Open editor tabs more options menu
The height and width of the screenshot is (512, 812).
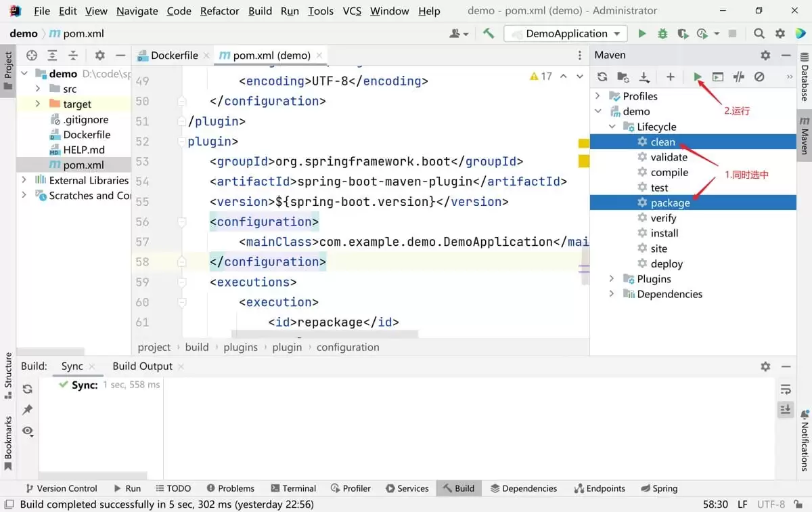point(580,56)
